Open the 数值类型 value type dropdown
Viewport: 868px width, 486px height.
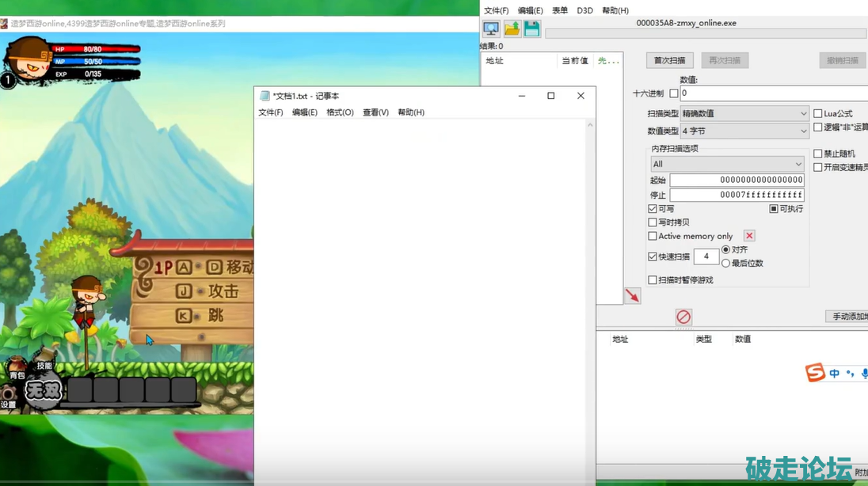(x=744, y=131)
